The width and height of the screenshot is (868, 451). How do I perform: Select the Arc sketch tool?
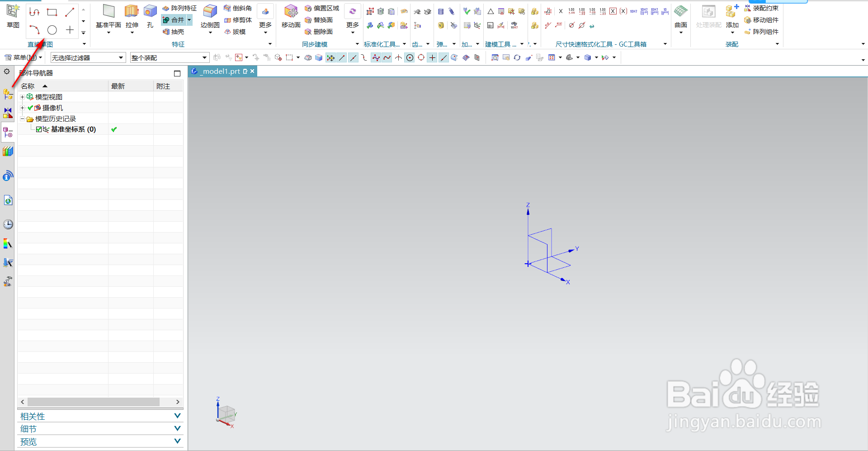pyautogui.click(x=34, y=30)
